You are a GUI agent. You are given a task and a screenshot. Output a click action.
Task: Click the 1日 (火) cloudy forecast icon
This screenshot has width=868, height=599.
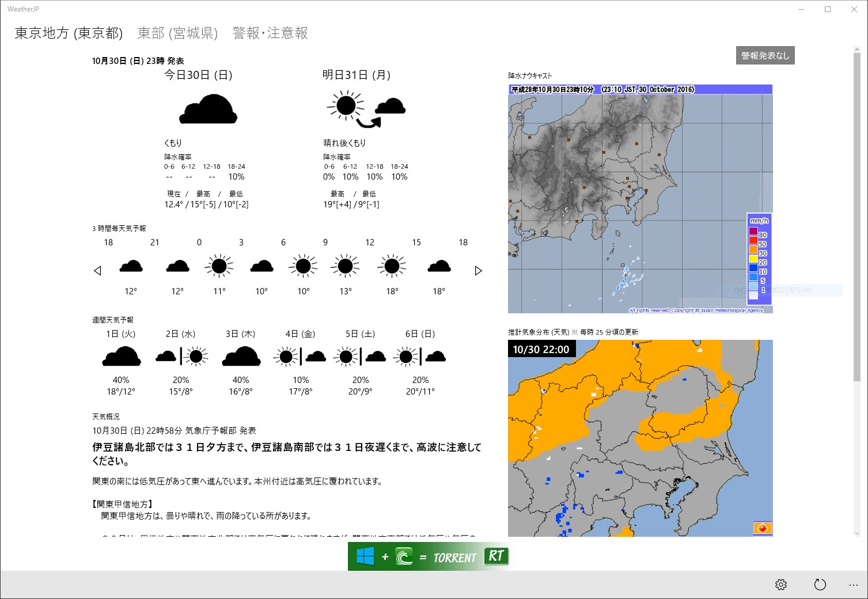(122, 357)
